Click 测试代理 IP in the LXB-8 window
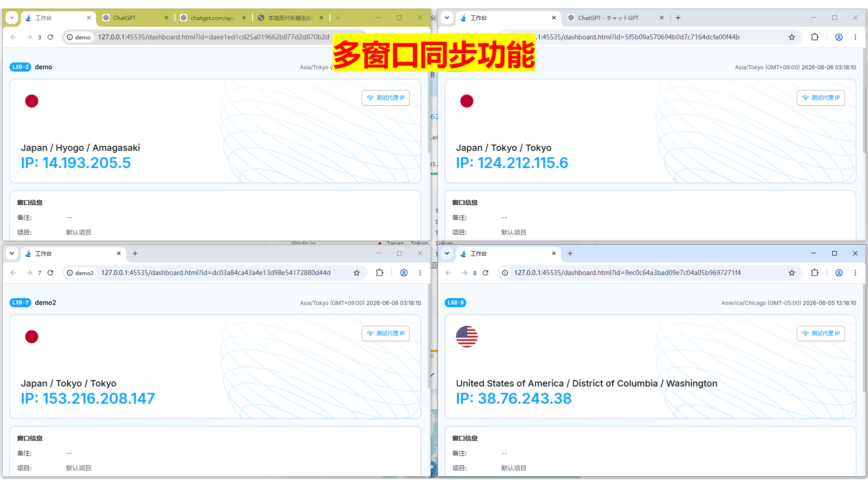Screen dimensions: 868x488 tap(821, 333)
